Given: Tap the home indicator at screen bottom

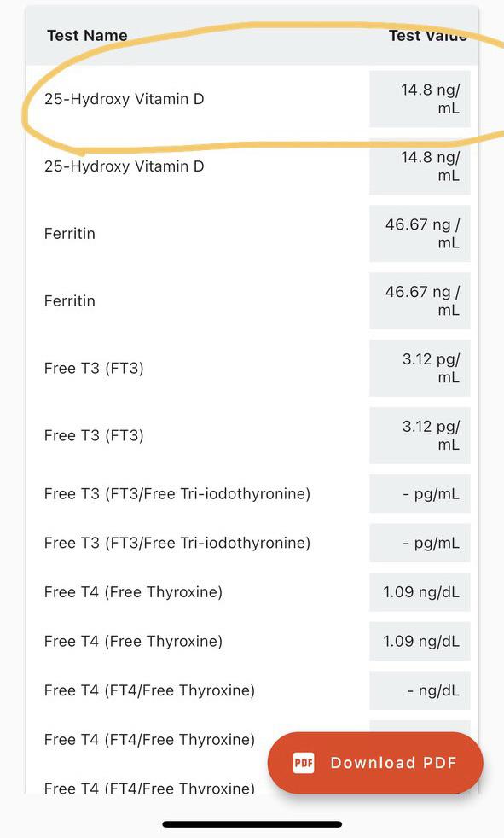Looking at the screenshot, I should pos(252,824).
